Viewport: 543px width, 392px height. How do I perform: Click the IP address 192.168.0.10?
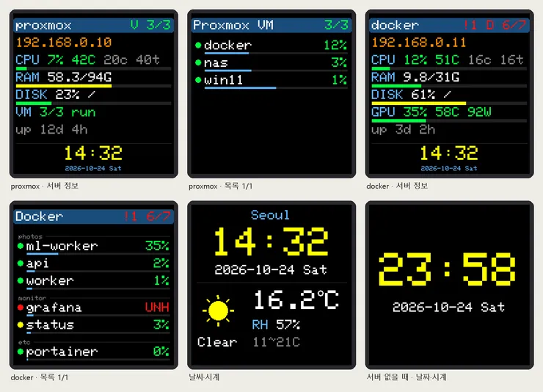(64, 43)
